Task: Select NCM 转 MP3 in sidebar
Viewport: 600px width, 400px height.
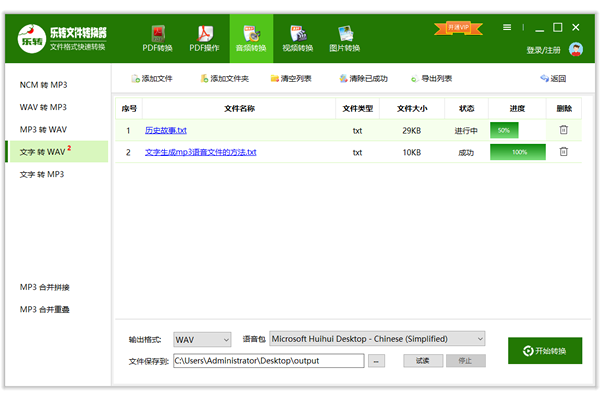Action: pos(43,83)
